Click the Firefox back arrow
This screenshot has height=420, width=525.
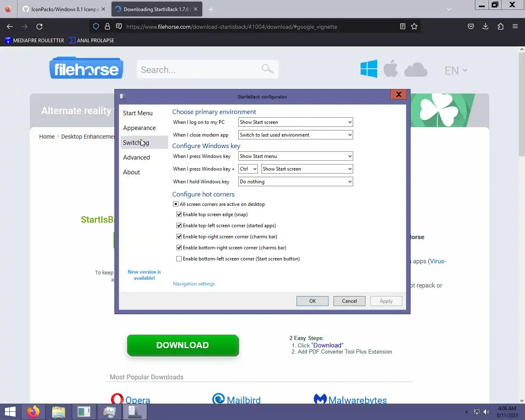tap(10, 27)
